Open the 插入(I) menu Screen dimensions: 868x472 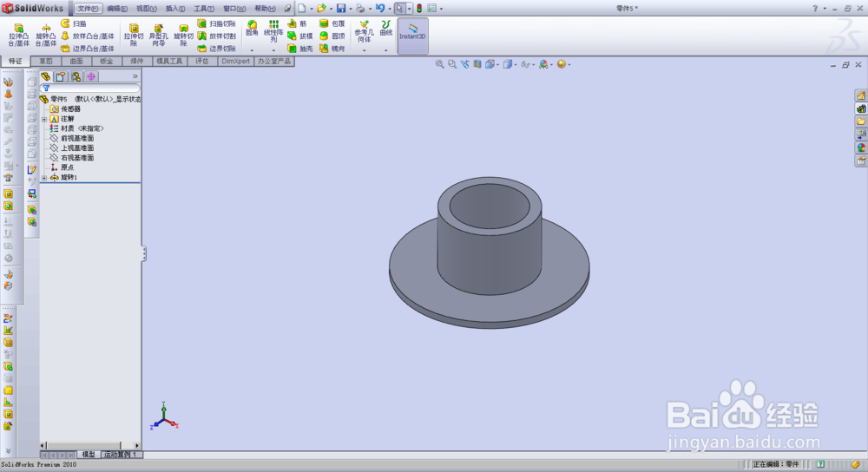(x=175, y=9)
